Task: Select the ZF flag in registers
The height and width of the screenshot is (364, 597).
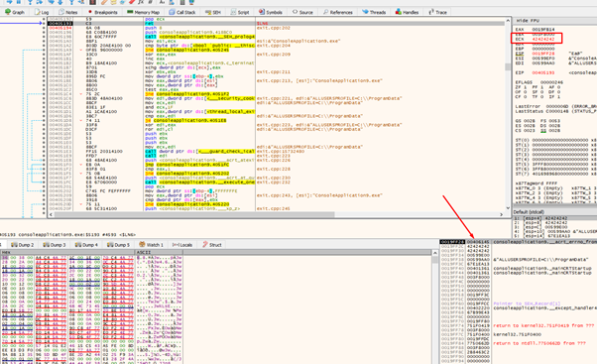Action: pyautogui.click(x=520, y=87)
